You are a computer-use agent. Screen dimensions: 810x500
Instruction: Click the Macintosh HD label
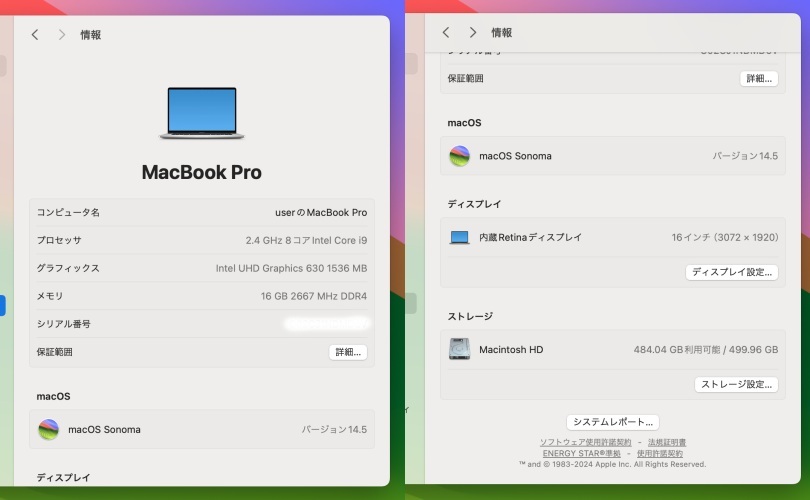[511, 350]
